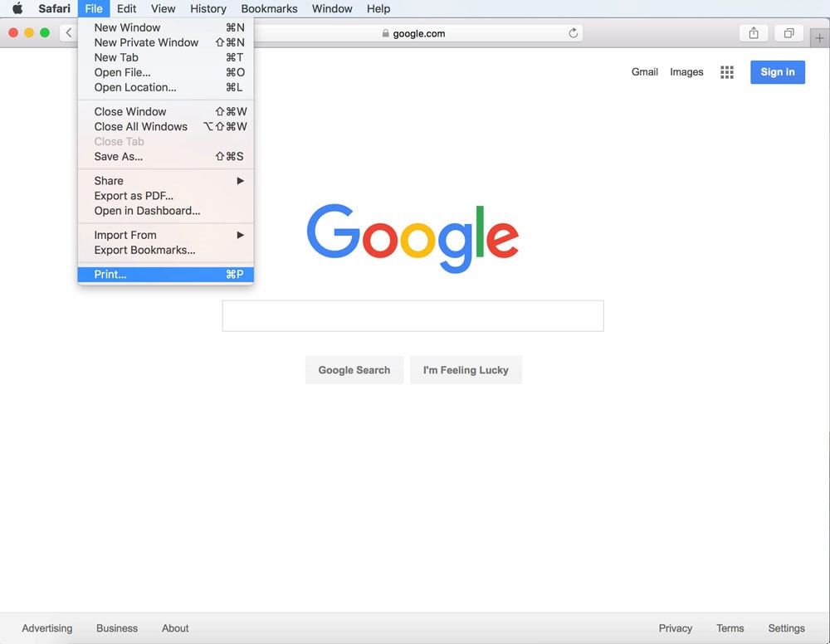Choose Close All Windows

[x=166, y=126]
